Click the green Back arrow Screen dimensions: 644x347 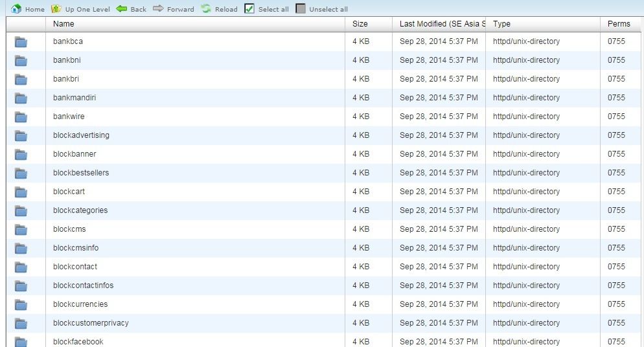tap(122, 9)
